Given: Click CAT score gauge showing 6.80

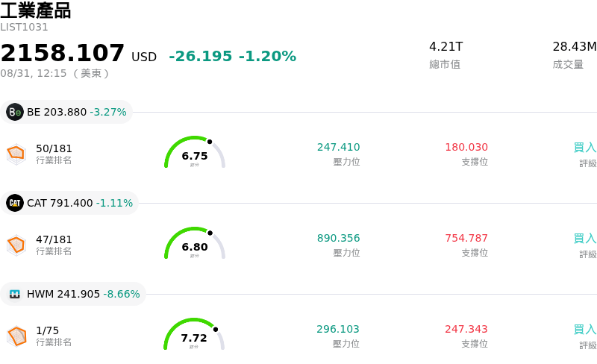Looking at the screenshot, I should click(x=195, y=243).
